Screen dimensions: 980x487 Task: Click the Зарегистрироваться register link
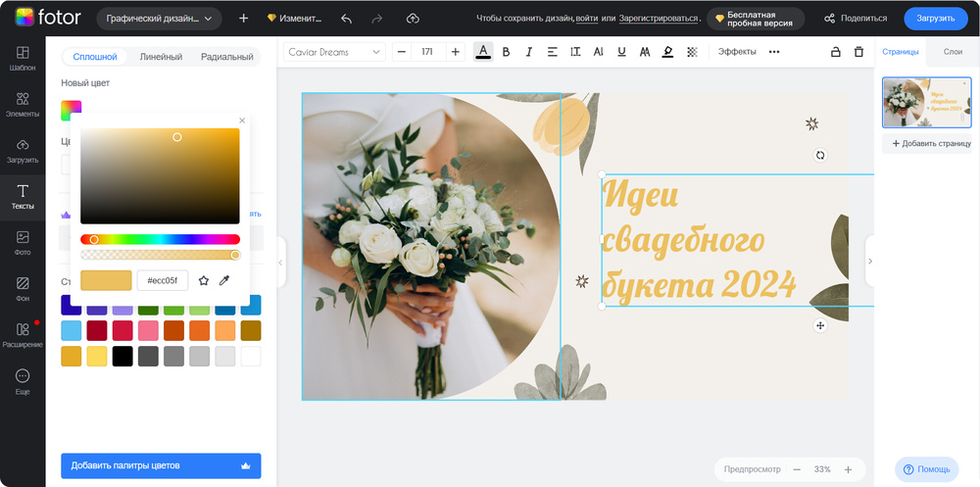coord(659,19)
